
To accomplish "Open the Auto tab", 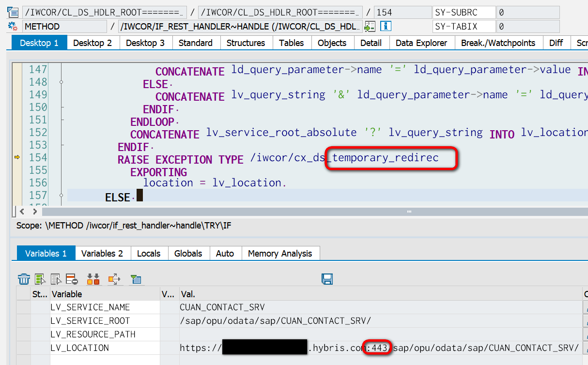I will pyautogui.click(x=225, y=253).
